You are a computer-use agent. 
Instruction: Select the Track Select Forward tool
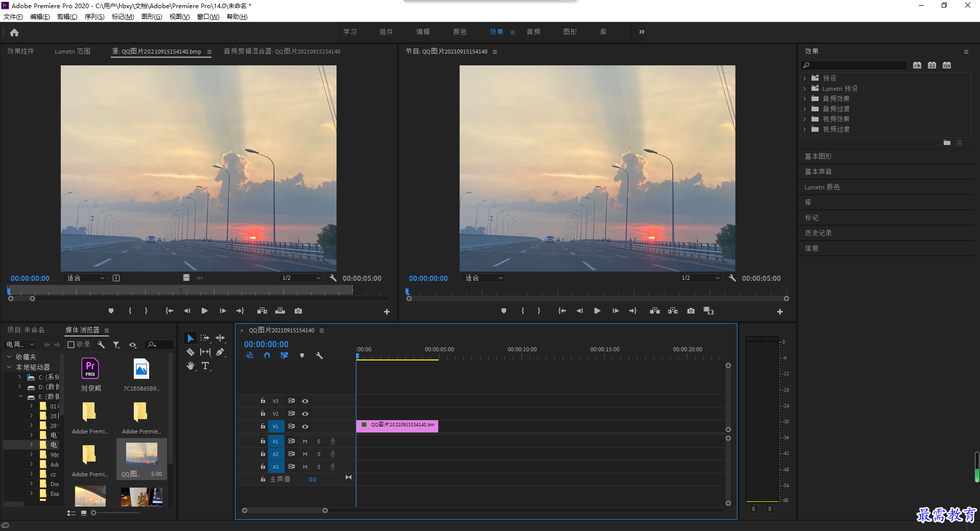point(205,338)
